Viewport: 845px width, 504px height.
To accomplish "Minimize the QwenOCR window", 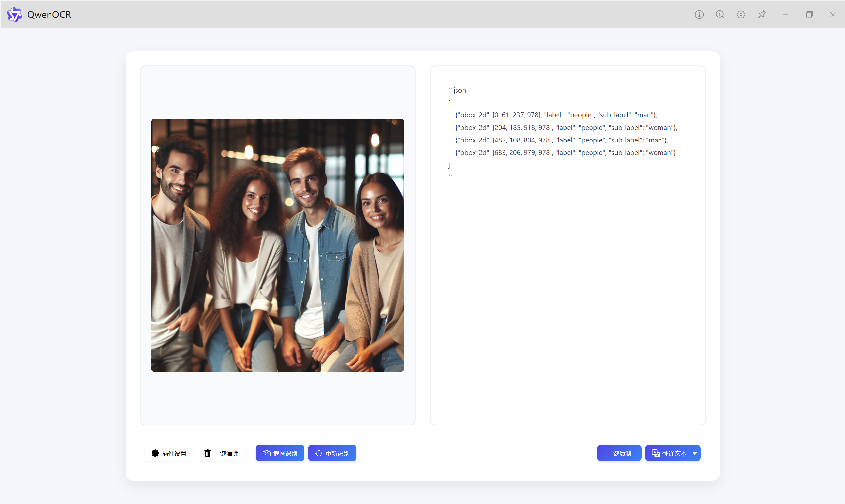I will (x=786, y=14).
